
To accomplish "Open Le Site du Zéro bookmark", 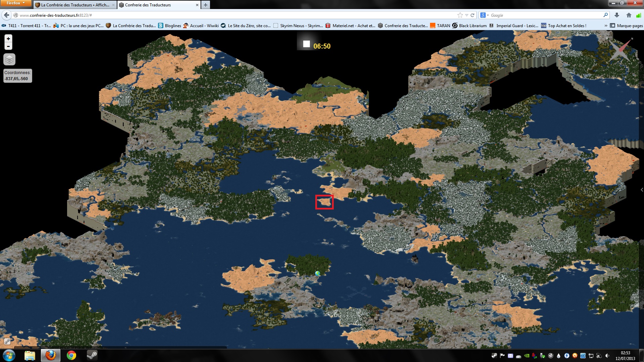I will pyautogui.click(x=246, y=25).
